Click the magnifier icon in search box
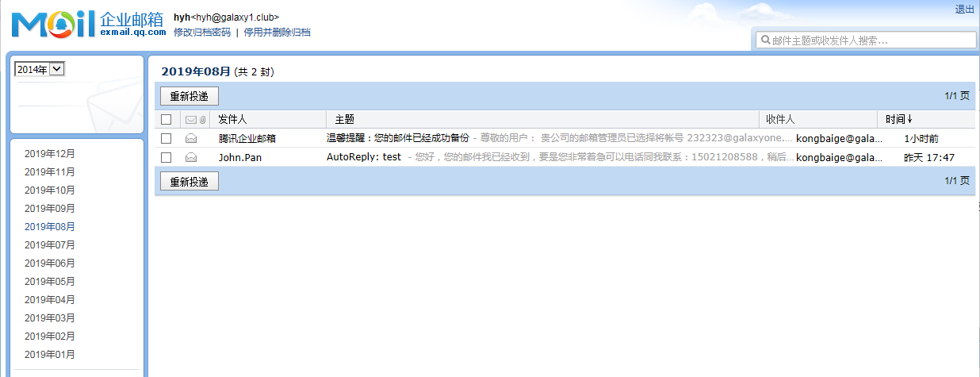 [764, 40]
